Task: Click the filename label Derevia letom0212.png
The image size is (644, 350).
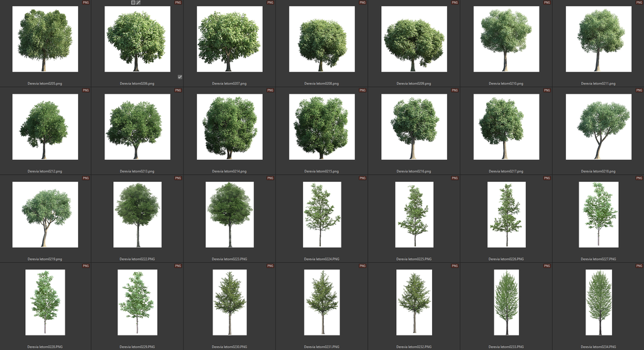Action: tap(45, 171)
